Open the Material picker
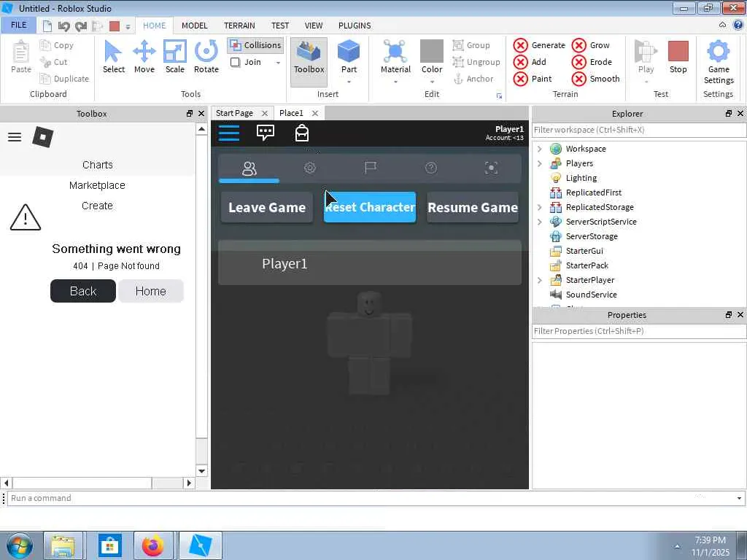747x560 pixels. pyautogui.click(x=395, y=57)
